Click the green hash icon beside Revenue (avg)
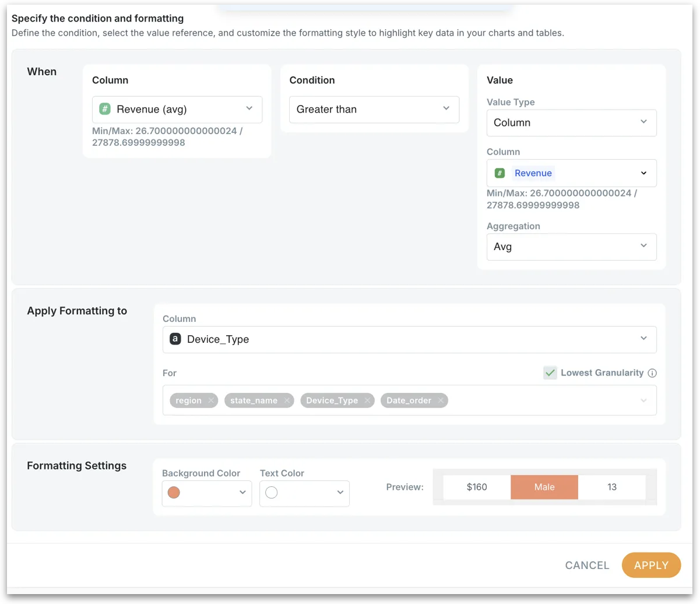Image resolution: width=700 pixels, height=604 pixels. [105, 109]
